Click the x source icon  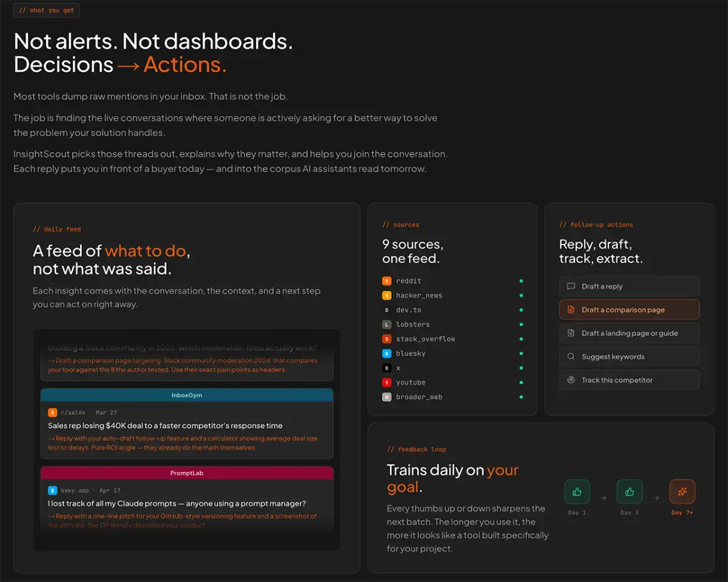click(x=387, y=368)
